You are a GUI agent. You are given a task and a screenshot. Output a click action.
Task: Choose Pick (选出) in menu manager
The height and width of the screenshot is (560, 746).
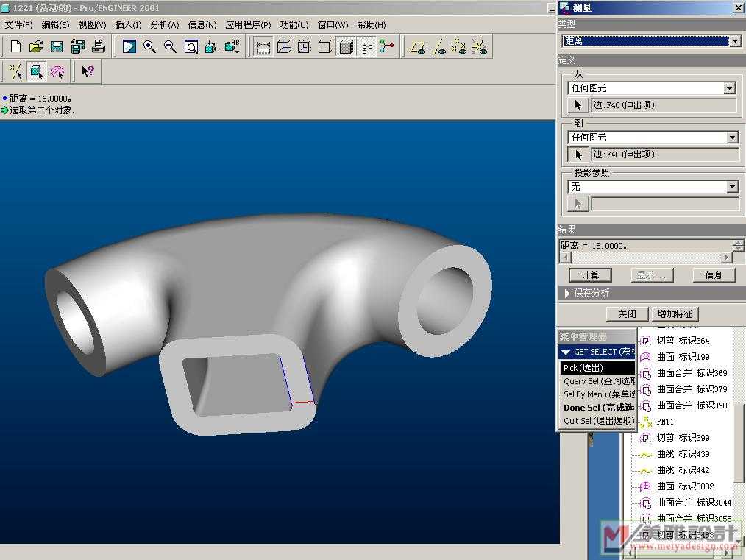coord(597,368)
